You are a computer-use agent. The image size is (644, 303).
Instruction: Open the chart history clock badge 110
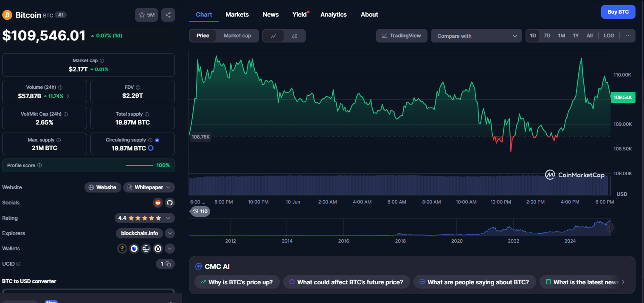coord(200,211)
